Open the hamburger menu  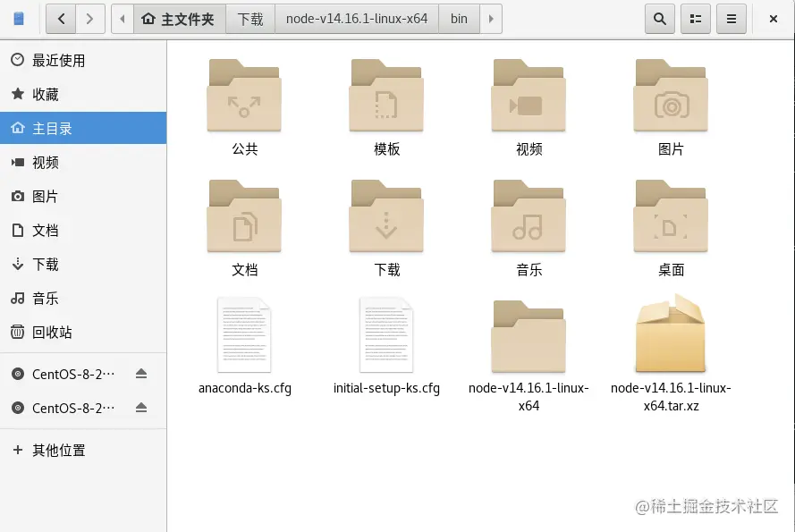click(731, 18)
